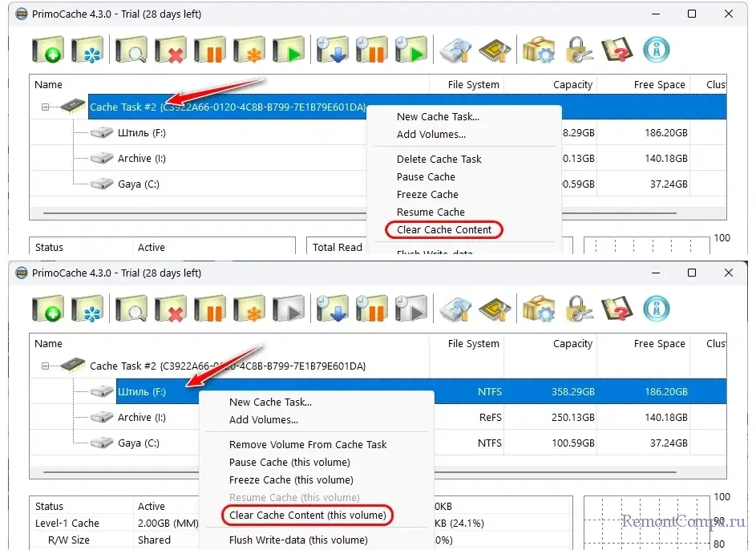756x550 pixels.
Task: Choose Clear Cache Content (this volume)
Action: 307,516
